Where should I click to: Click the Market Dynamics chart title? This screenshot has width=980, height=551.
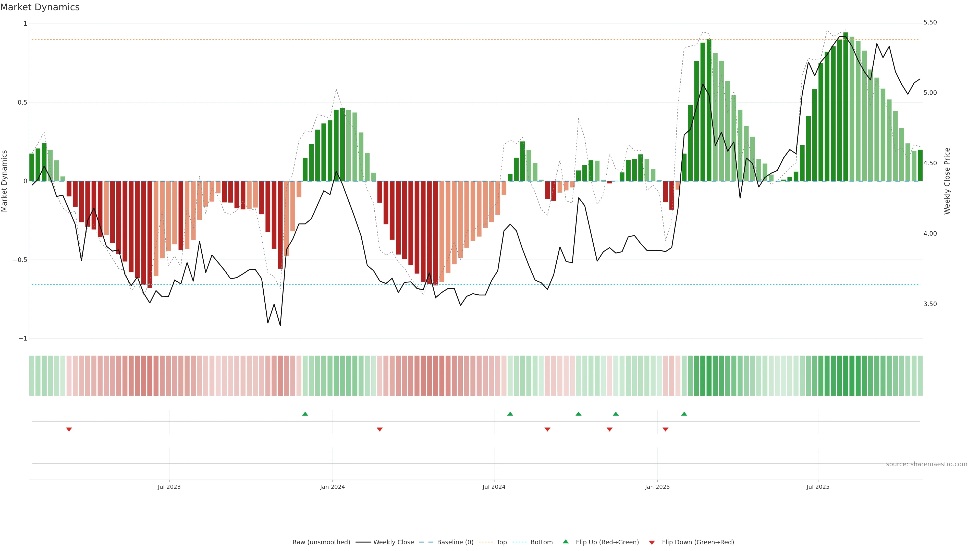(x=40, y=7)
